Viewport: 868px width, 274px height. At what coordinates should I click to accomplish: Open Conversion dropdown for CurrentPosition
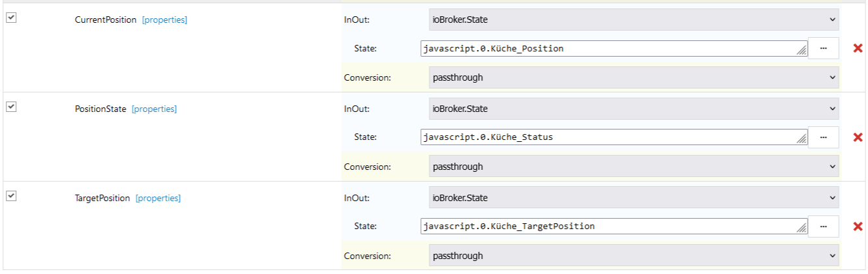pos(633,77)
